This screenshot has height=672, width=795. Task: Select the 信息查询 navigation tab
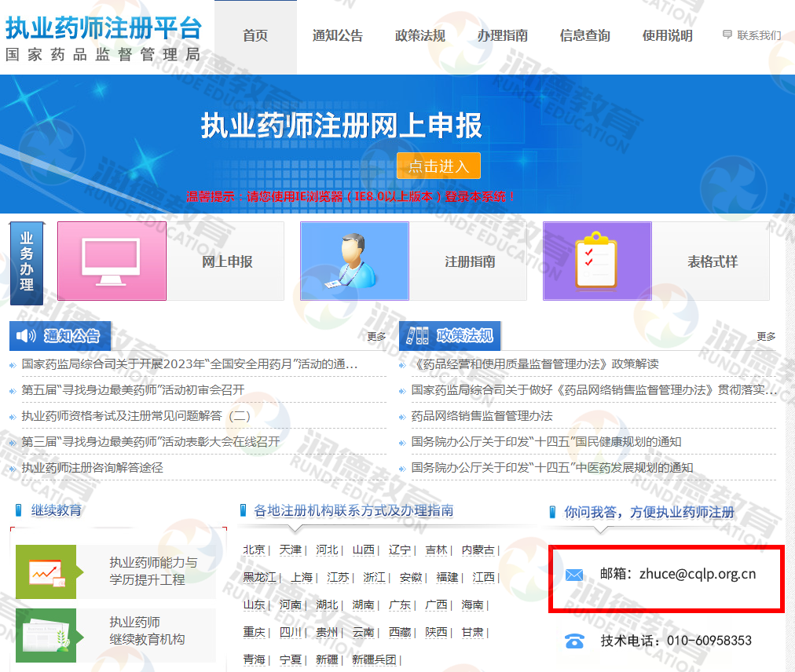585,35
